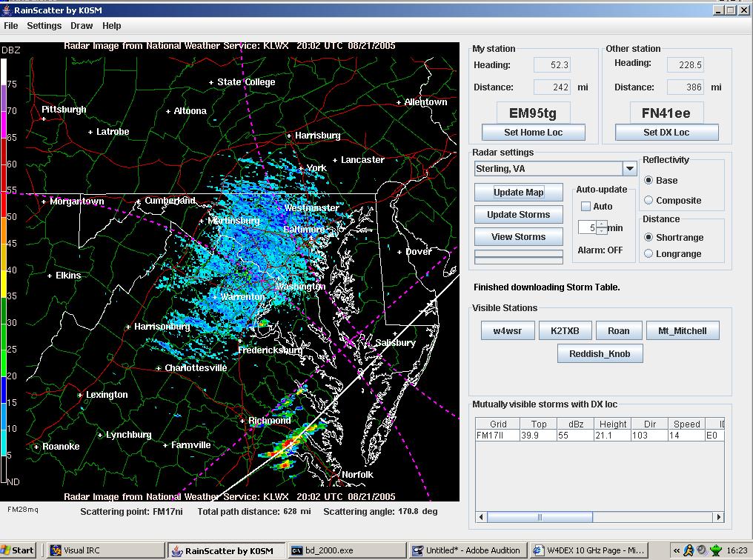Click the Reddish_Knob station button
753x560 pixels.
coord(599,354)
